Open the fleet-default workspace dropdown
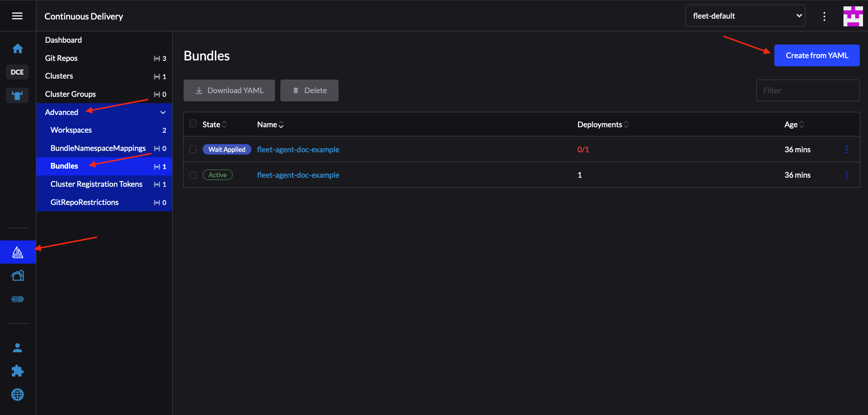This screenshot has height=415, width=868. pyautogui.click(x=745, y=15)
